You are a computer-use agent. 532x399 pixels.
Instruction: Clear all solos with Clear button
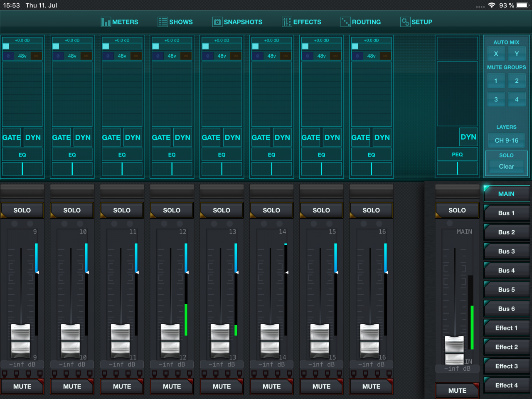pyautogui.click(x=506, y=166)
